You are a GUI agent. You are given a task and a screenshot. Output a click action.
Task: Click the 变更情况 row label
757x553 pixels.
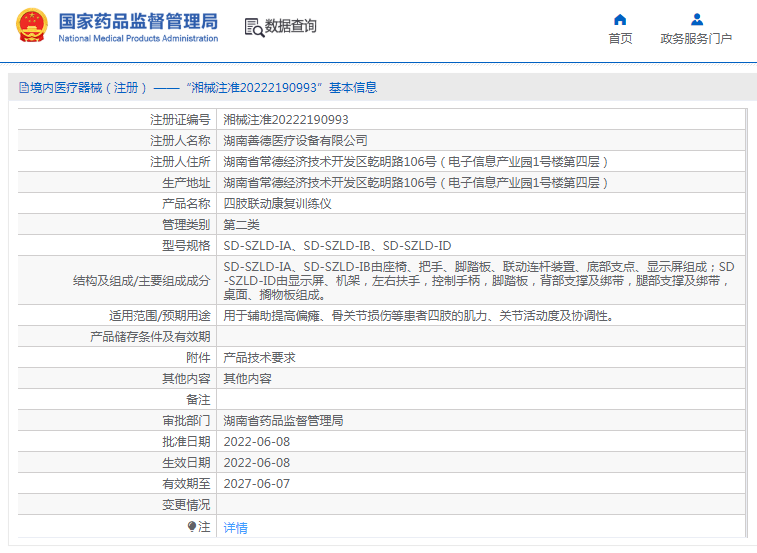tap(186, 505)
